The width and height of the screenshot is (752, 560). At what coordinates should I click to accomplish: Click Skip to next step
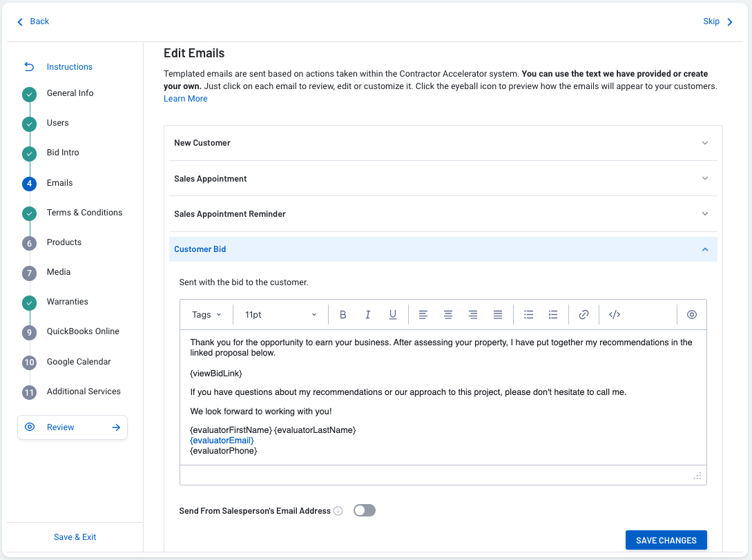point(718,21)
